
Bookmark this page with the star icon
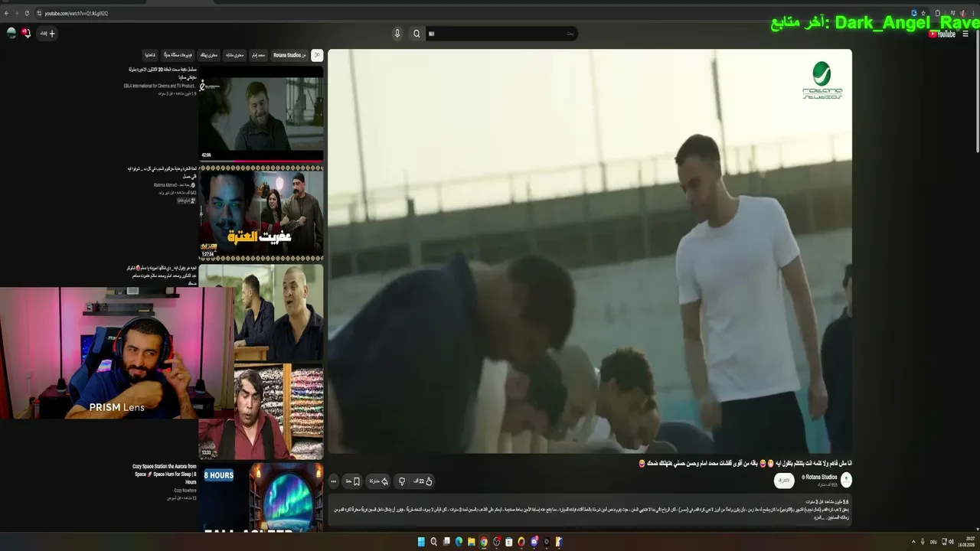(x=923, y=13)
